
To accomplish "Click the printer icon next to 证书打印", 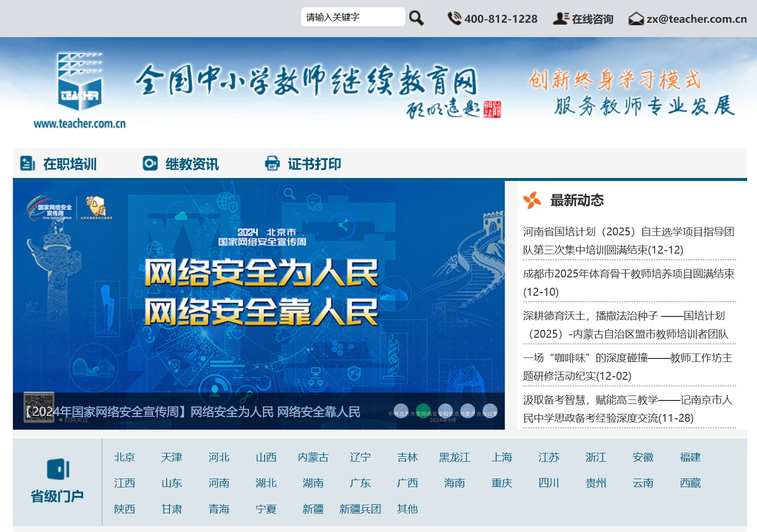I will [271, 163].
